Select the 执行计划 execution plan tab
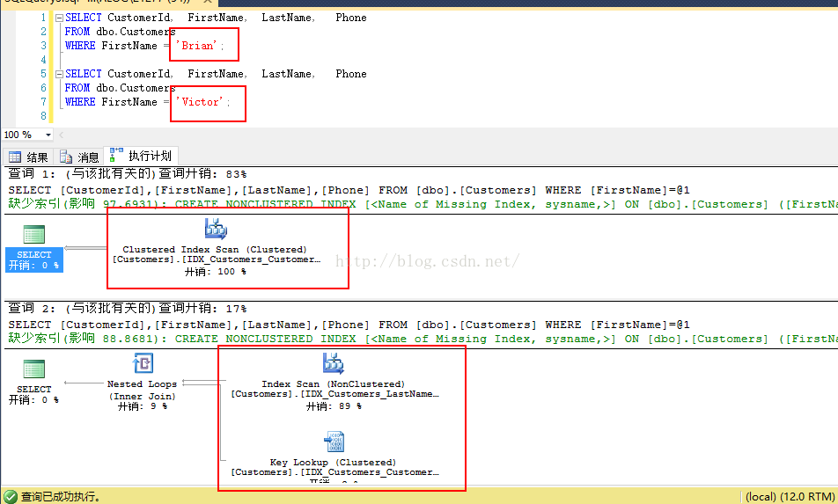The image size is (838, 504). 141,156
